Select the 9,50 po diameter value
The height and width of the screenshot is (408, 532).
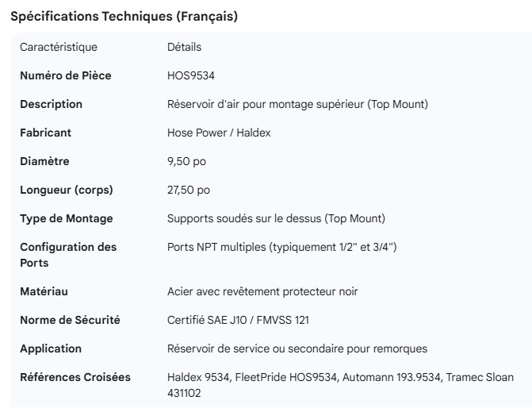click(x=187, y=162)
